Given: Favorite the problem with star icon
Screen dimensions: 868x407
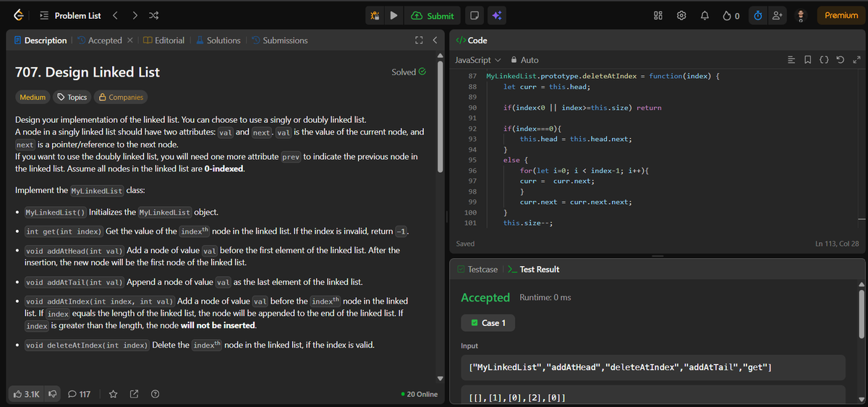Looking at the screenshot, I should (x=114, y=394).
